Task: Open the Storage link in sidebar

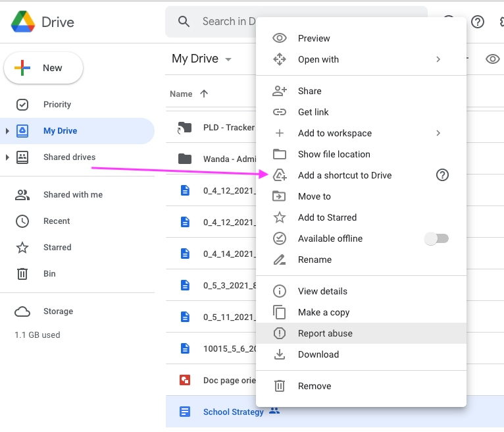Action: pyautogui.click(x=77, y=311)
